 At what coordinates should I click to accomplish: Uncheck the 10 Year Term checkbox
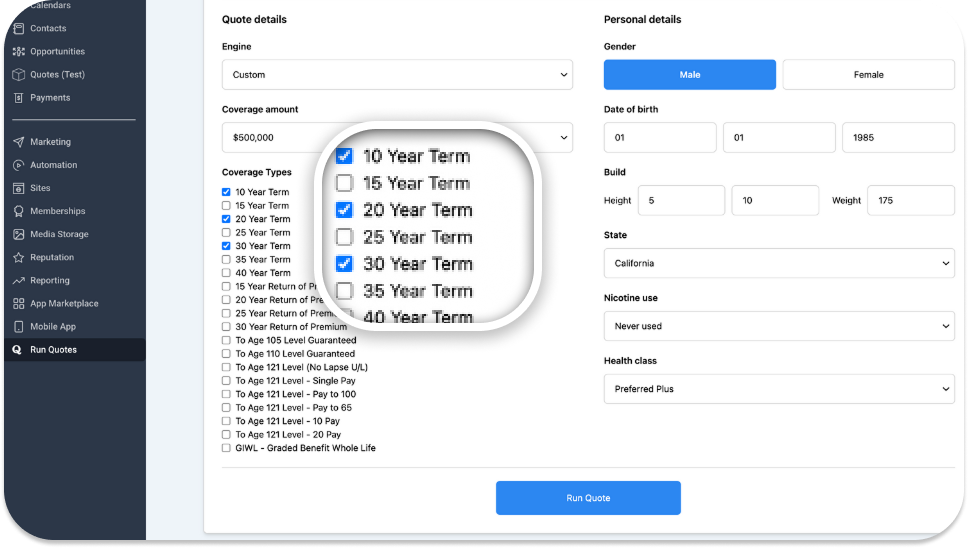click(226, 192)
